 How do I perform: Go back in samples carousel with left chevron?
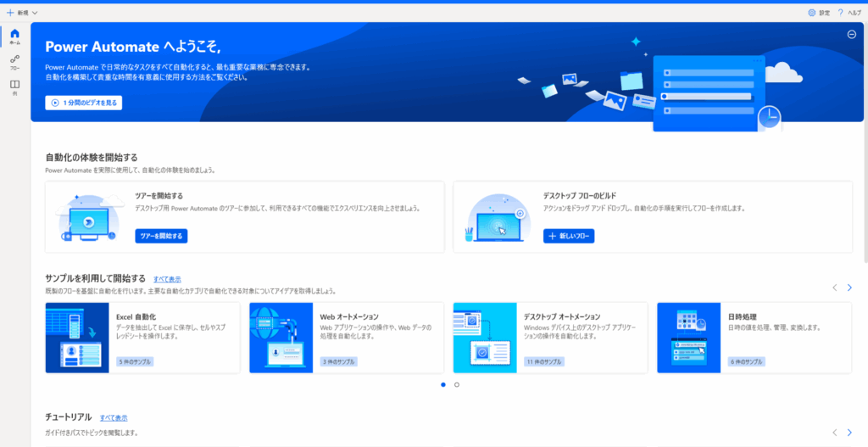[x=834, y=288]
